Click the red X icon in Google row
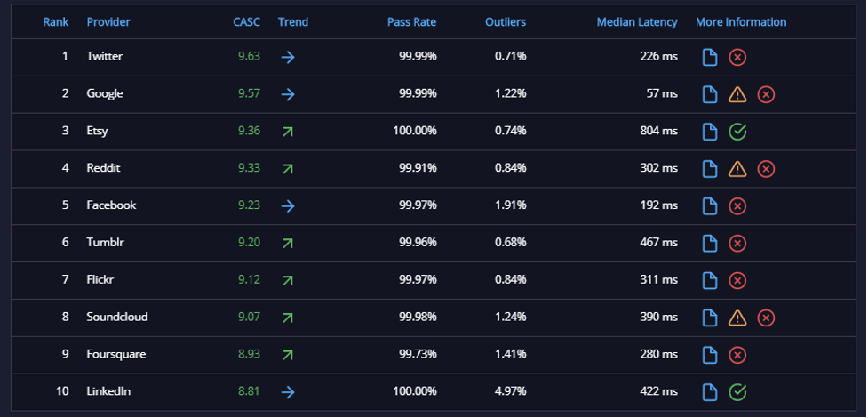The width and height of the screenshot is (868, 418). point(766,95)
